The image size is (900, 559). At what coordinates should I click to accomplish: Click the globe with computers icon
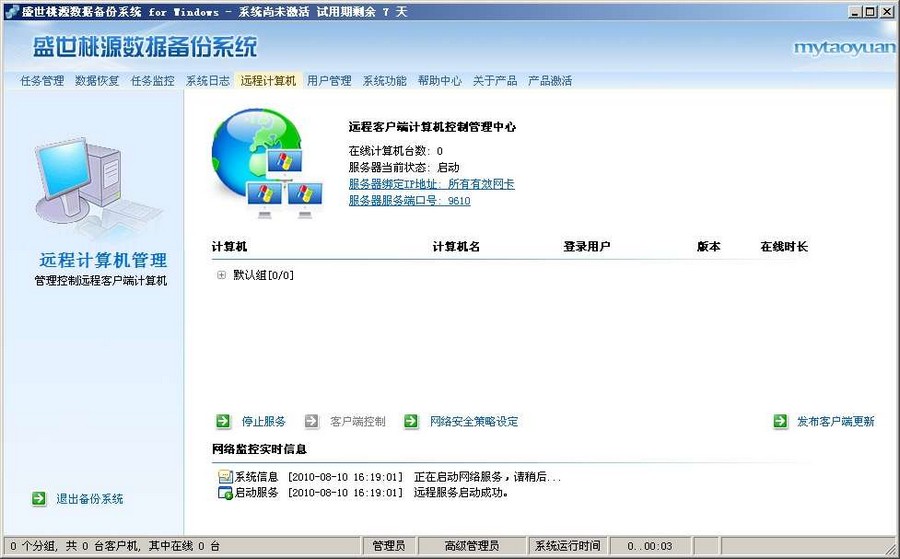point(266,164)
